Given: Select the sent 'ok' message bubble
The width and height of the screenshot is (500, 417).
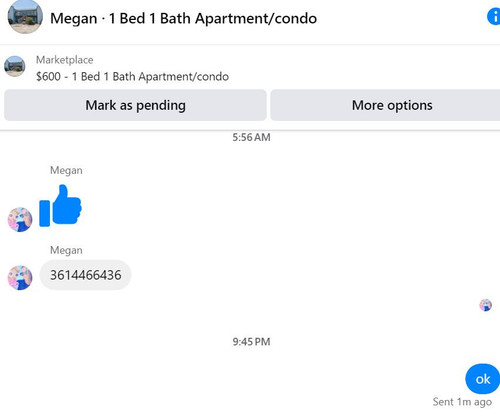Looking at the screenshot, I should pos(483,379).
